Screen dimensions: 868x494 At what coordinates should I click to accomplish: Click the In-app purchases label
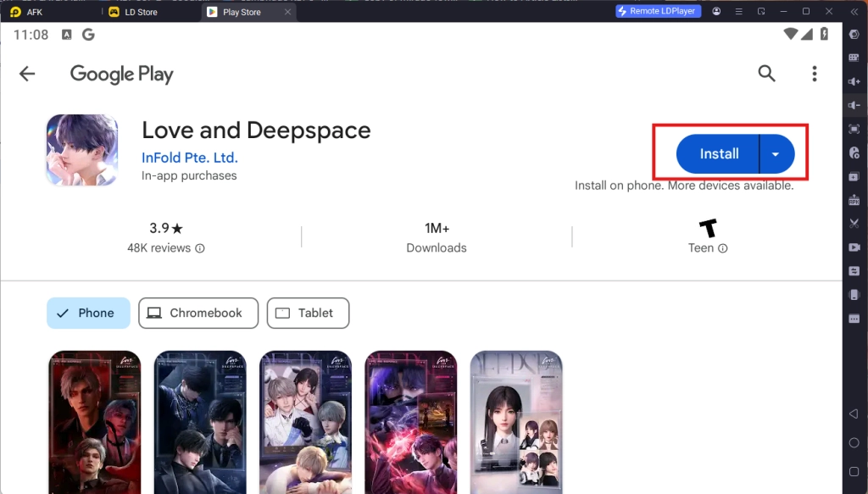point(189,175)
